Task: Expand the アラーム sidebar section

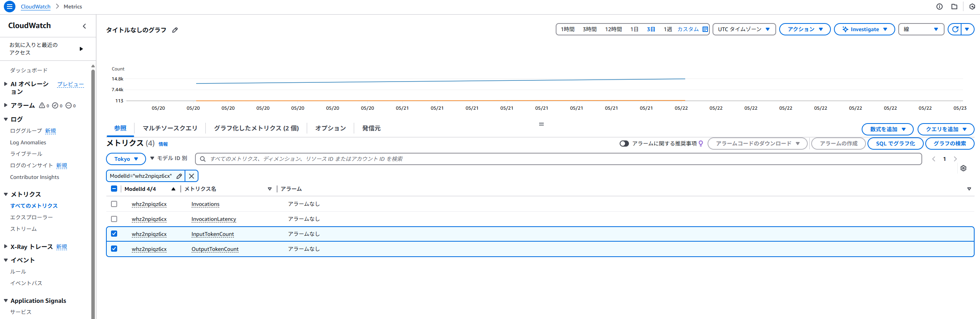Action: click(5, 105)
